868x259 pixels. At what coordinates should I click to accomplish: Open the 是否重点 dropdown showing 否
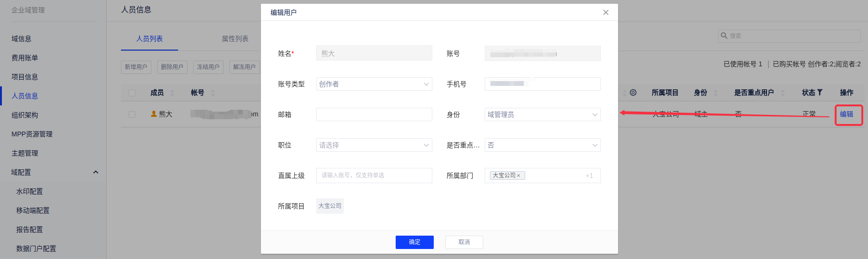coord(542,145)
